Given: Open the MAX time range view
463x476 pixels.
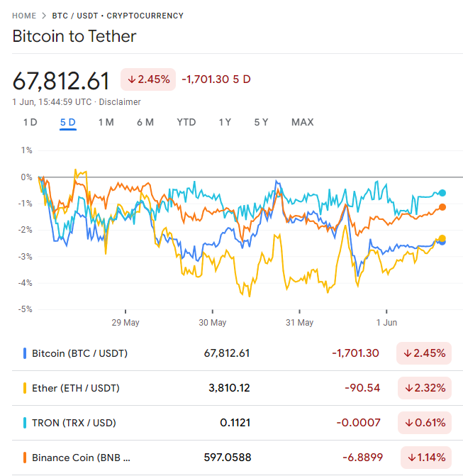Looking at the screenshot, I should coord(302,123).
